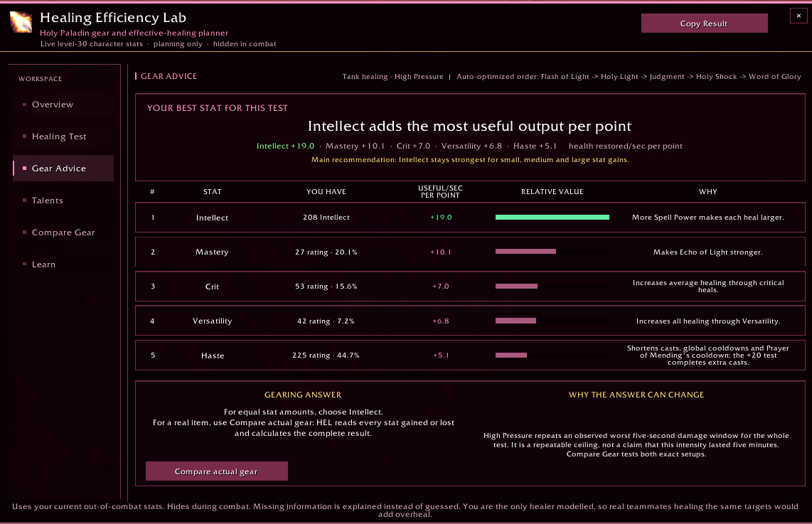Click the WHY column header

tap(708, 191)
